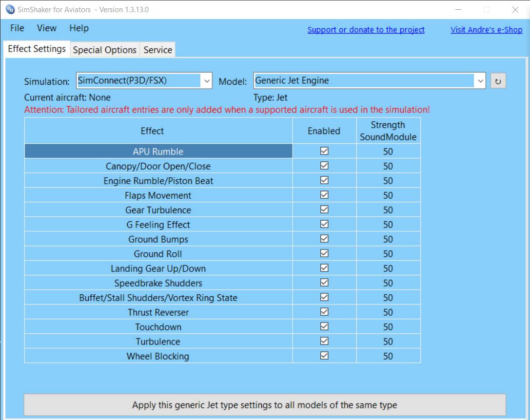Select Canopy/Door Open/Close effect name
The width and height of the screenshot is (530, 420).
[x=158, y=166]
